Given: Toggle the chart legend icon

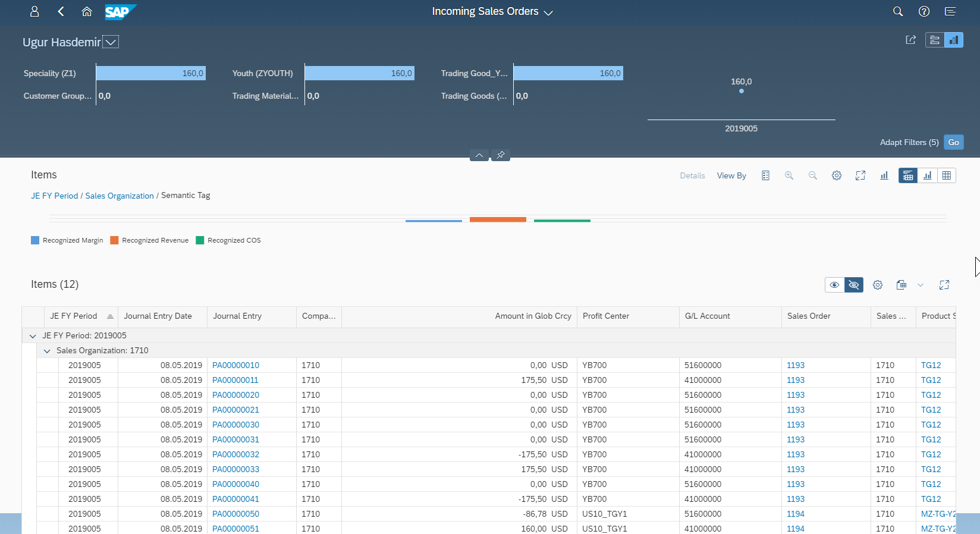Looking at the screenshot, I should pos(765,175).
